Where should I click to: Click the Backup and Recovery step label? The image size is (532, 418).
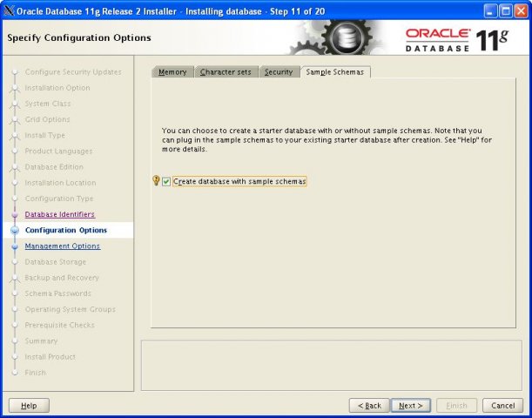(x=62, y=278)
